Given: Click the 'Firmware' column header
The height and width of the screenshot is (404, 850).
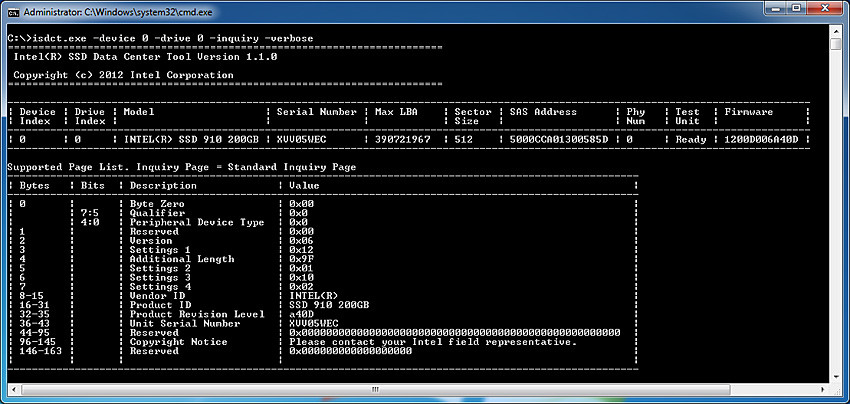Looking at the screenshot, I should click(749, 112).
